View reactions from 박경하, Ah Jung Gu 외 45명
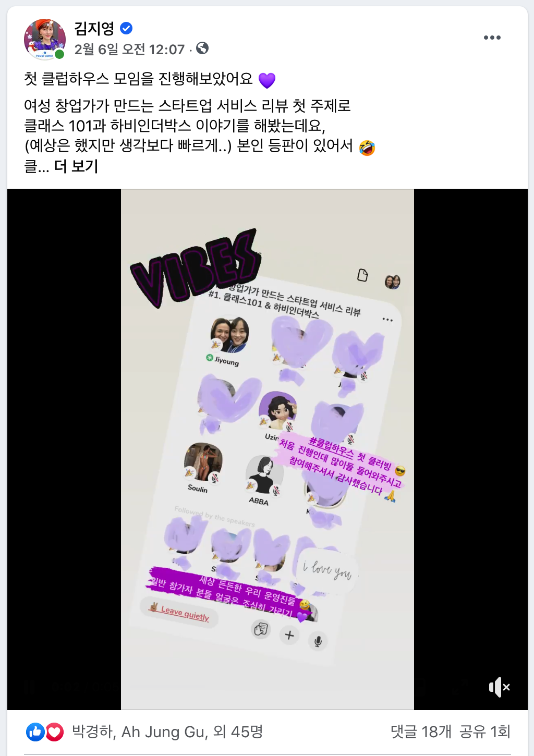534x756 pixels. [x=167, y=732]
